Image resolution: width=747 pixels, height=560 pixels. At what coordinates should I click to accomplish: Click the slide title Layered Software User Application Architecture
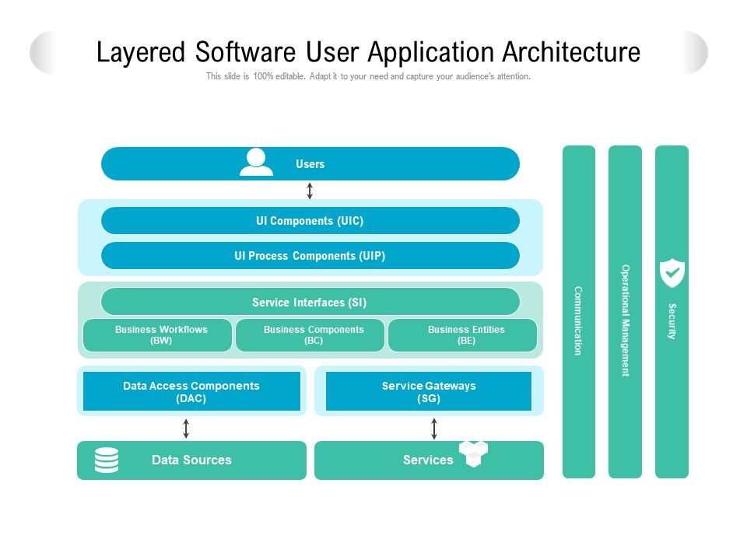click(368, 52)
